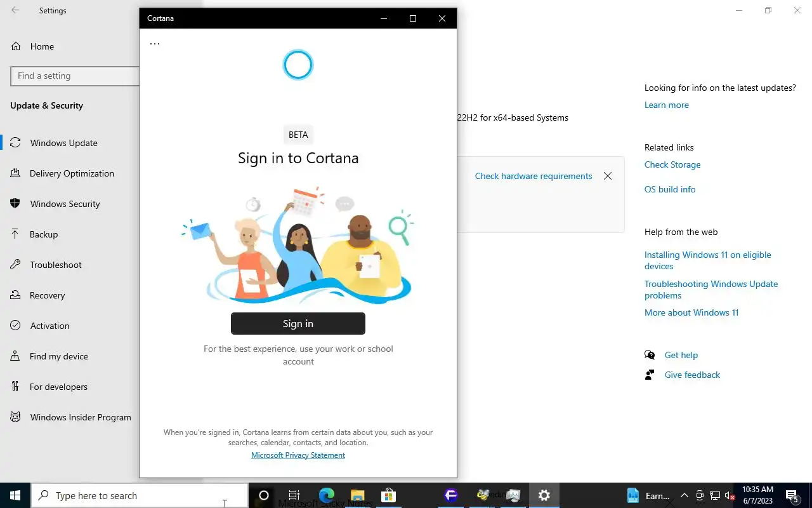This screenshot has height=508, width=812.
Task: Open the Microsoft Privacy Statement link
Action: pyautogui.click(x=298, y=455)
